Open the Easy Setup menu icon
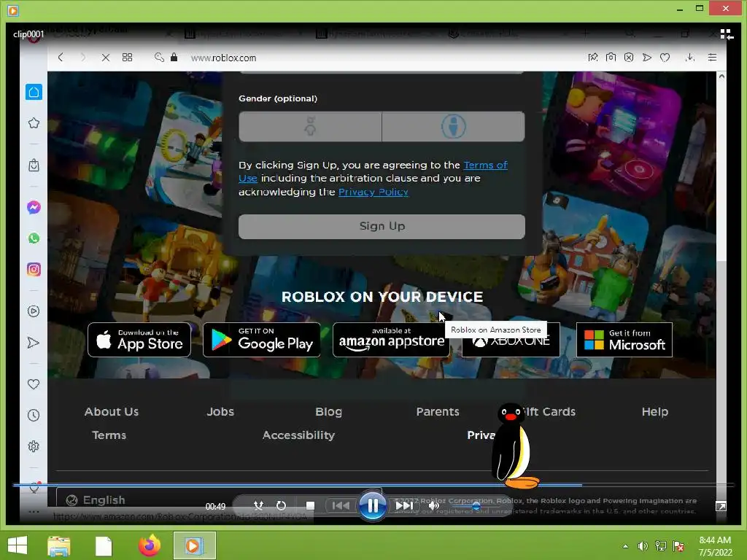Viewport: 747px width, 560px height. coord(712,57)
